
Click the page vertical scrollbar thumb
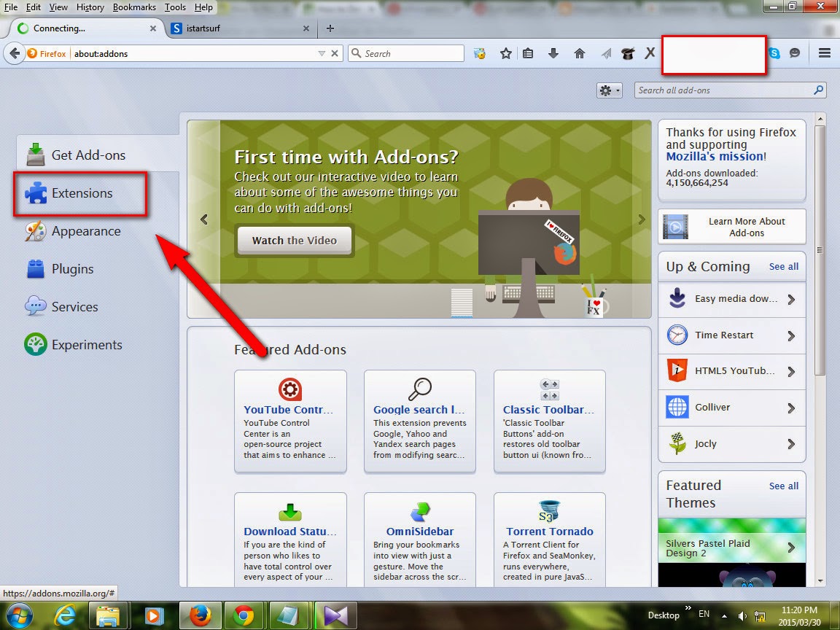820,250
